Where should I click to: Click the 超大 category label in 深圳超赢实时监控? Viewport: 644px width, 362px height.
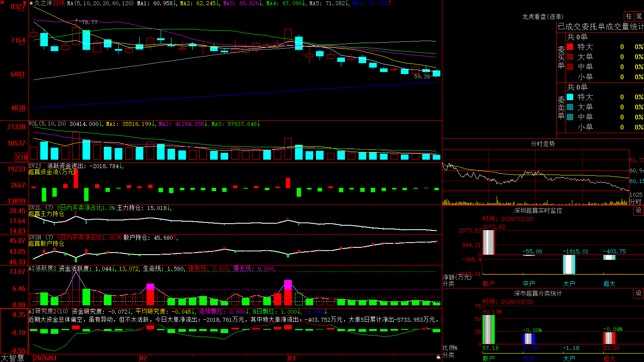(x=609, y=284)
